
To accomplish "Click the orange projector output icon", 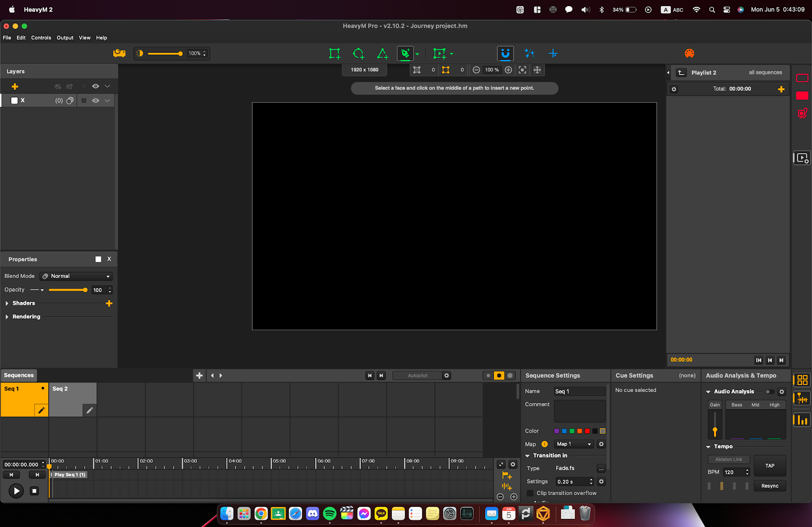I will tap(119, 53).
